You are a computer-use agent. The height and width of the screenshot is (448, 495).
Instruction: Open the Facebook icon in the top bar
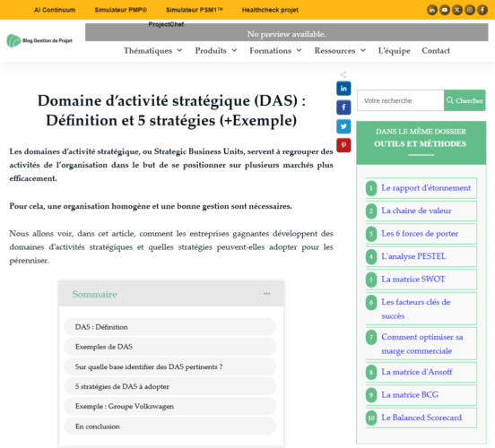click(482, 10)
